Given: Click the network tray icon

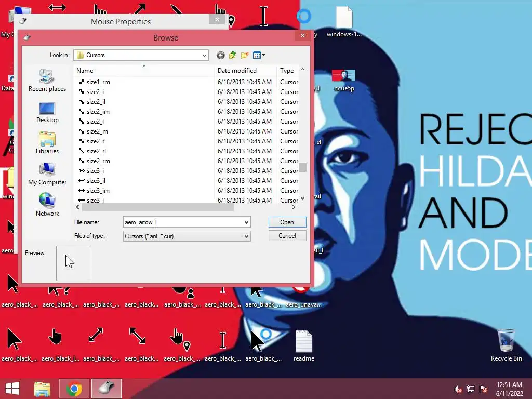Looking at the screenshot, I should 471,389.
